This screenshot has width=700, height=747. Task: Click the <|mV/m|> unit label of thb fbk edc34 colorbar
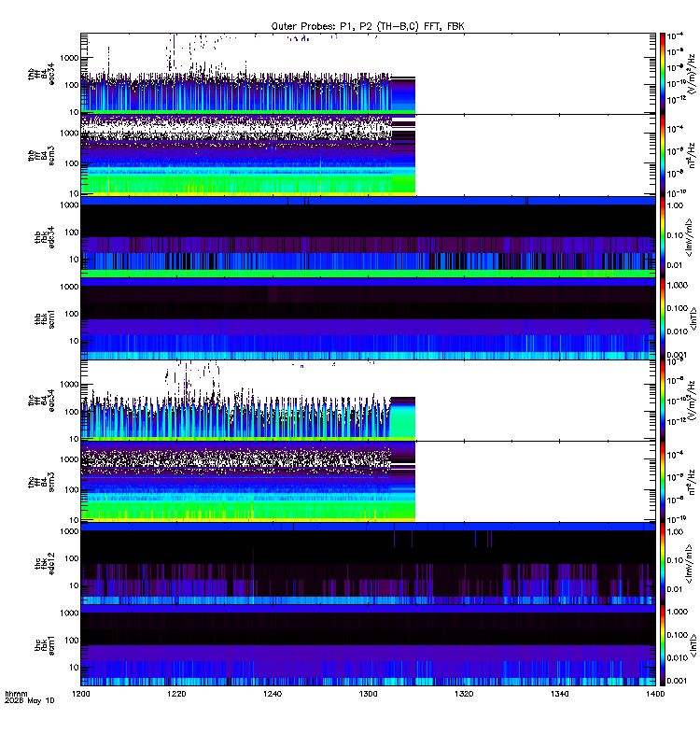(x=690, y=237)
